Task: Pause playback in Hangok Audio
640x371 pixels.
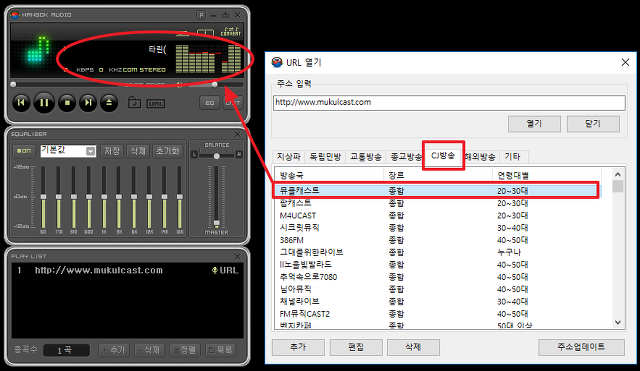Action: click(44, 103)
